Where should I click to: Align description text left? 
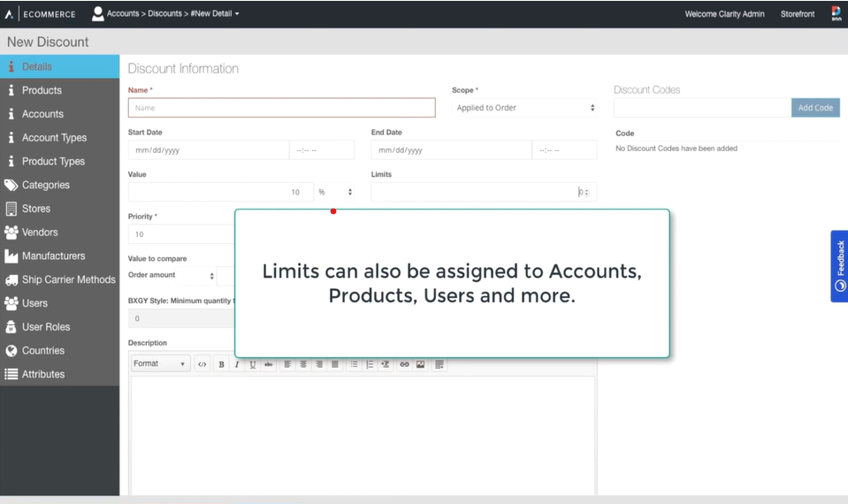click(x=287, y=364)
